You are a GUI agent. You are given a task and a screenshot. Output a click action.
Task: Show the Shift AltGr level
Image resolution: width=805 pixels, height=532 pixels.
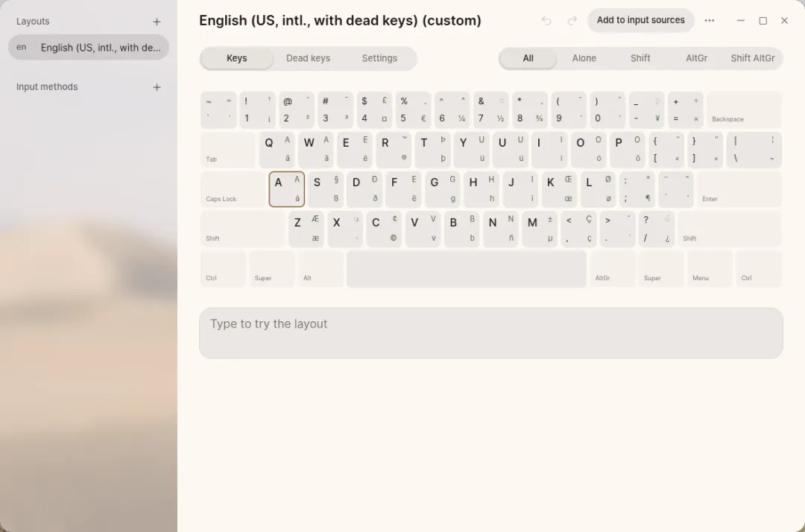click(753, 58)
